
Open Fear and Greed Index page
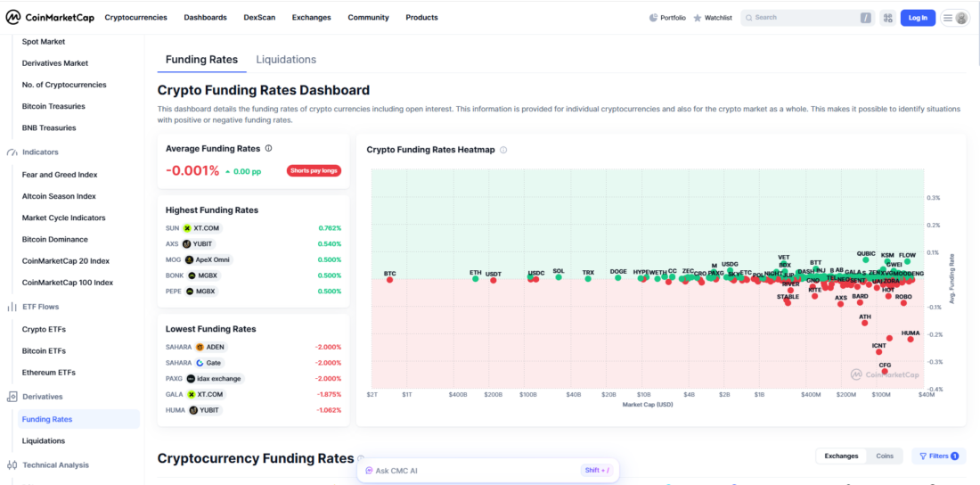[x=60, y=175]
